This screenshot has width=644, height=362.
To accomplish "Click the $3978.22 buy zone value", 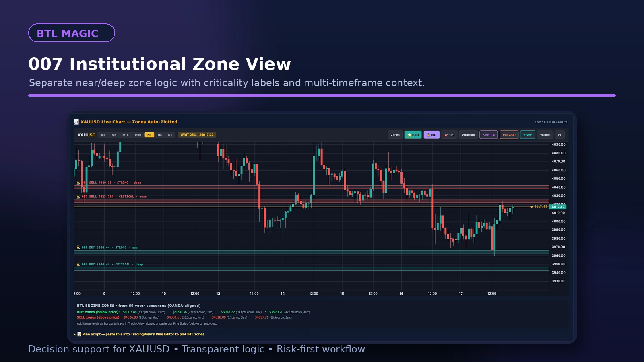I will point(228,312).
